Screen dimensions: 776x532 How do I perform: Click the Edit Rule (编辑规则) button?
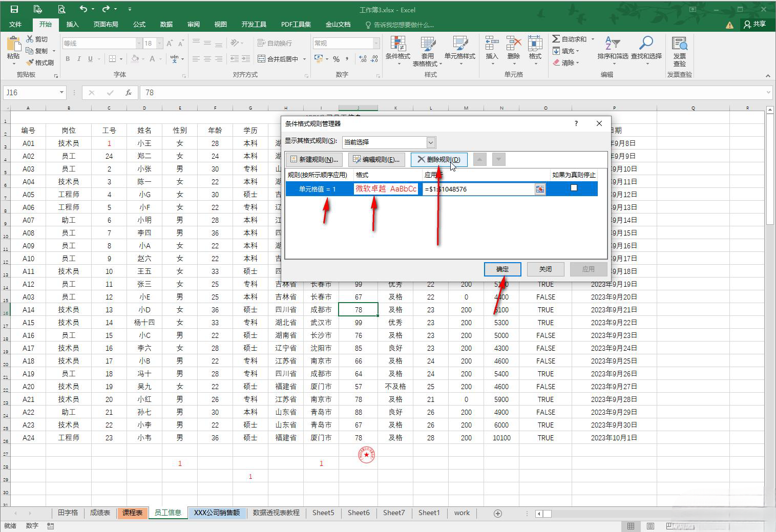pos(376,159)
